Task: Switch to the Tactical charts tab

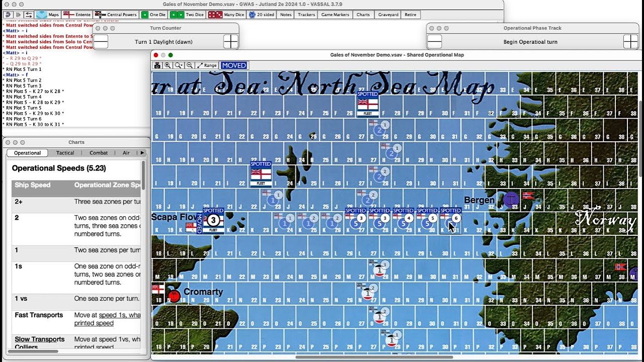Action: 65,153
